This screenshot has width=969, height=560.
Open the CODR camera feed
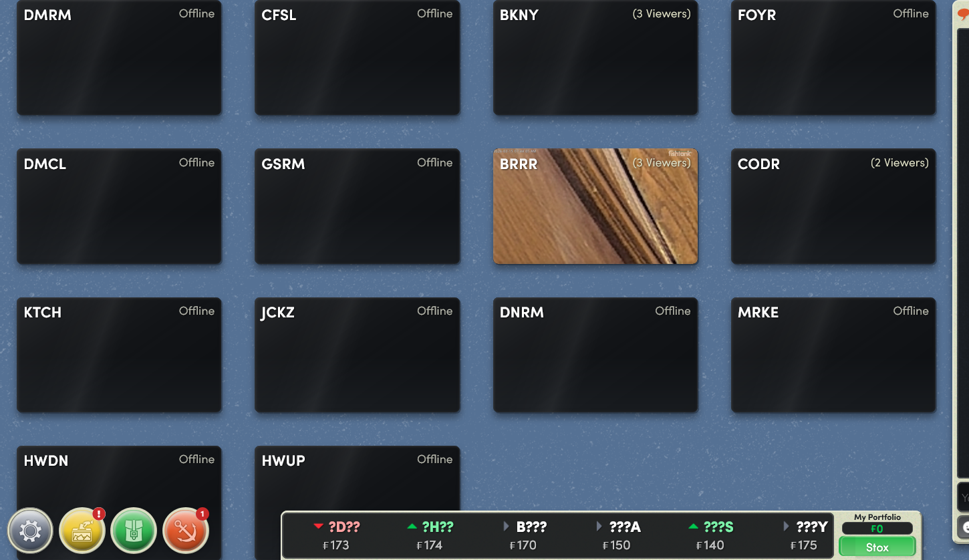[833, 206]
